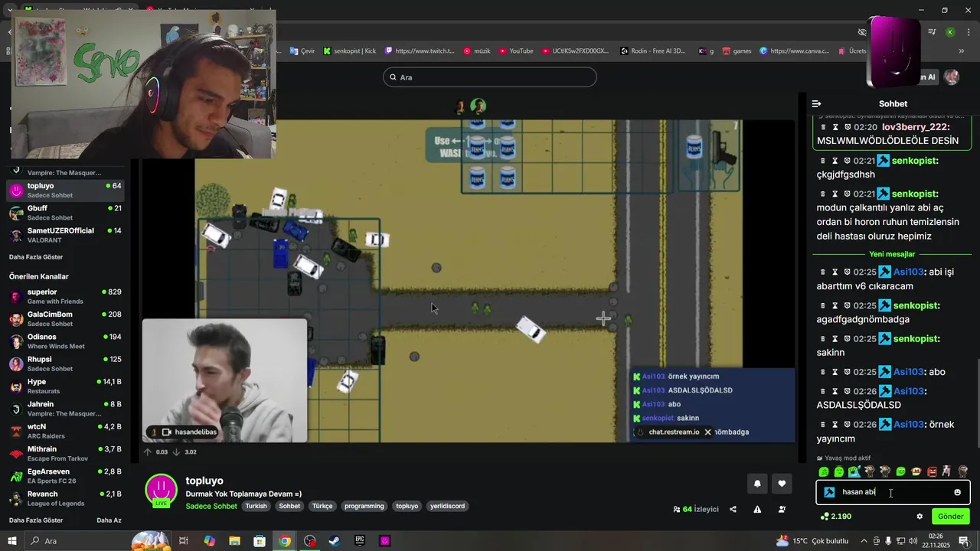Image resolution: width=980 pixels, height=551 pixels.
Task: Click the user icon beside the report triangle
Action: pyautogui.click(x=782, y=509)
